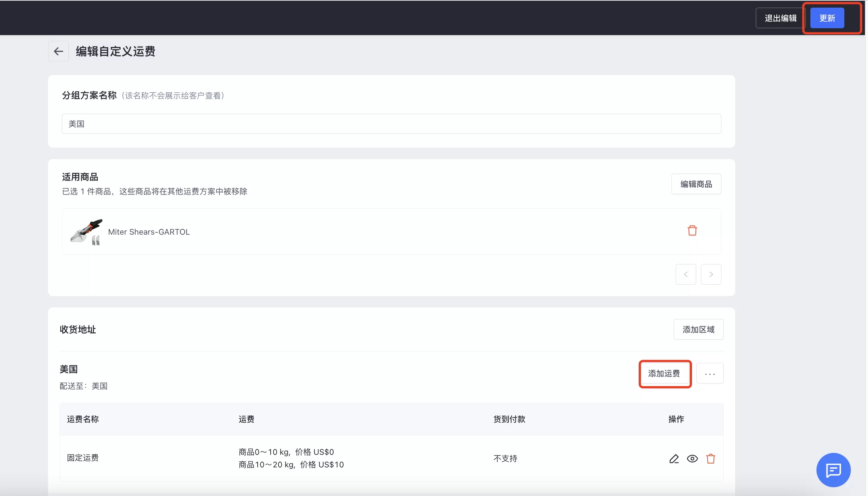The width and height of the screenshot is (868, 496).
Task: Click the 运费名称 column header
Action: pos(82,419)
